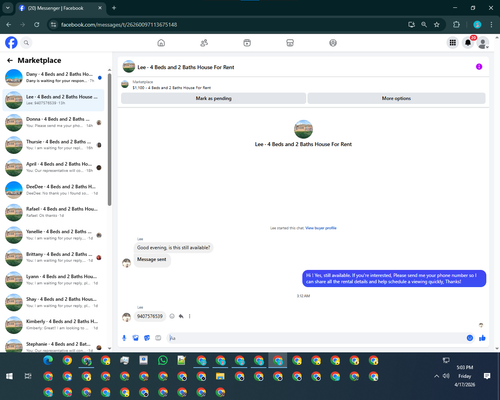Image resolution: width=500 pixels, height=400 pixels.
Task: Open Windows Start menu
Action: [9, 376]
